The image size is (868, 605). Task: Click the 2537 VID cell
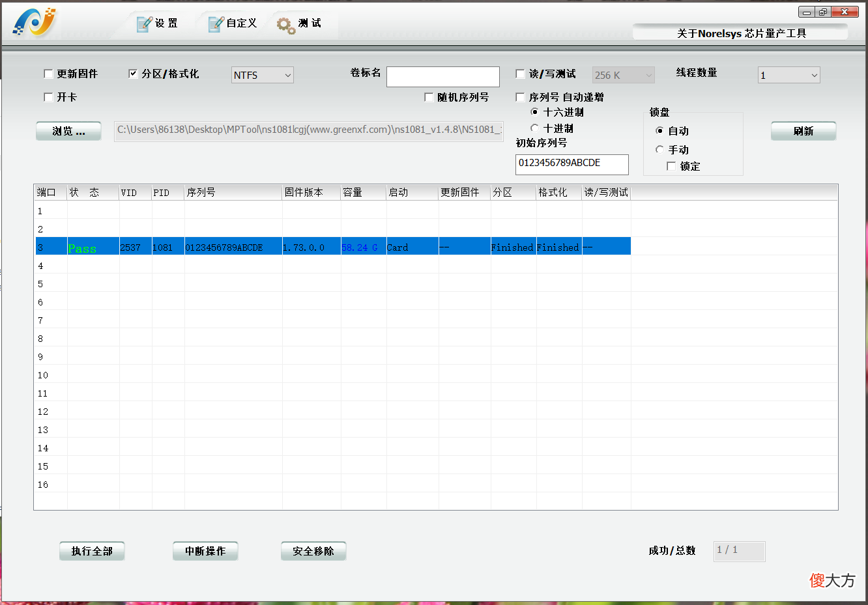coord(136,247)
